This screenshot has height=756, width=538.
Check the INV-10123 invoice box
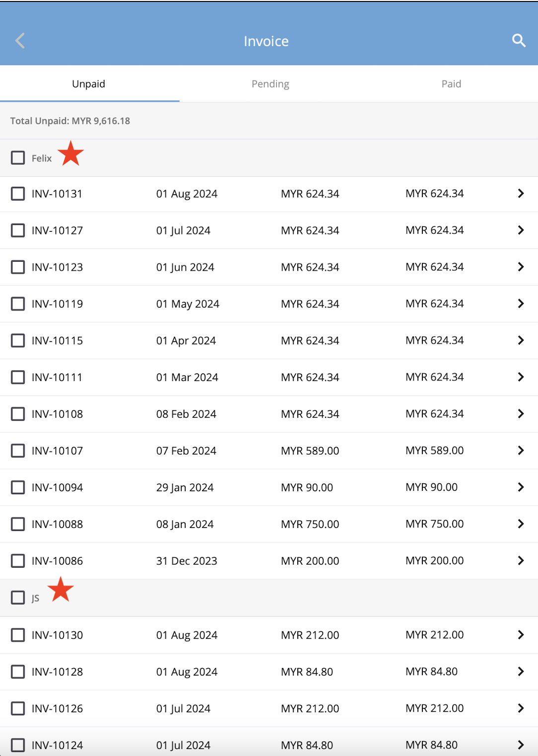click(x=18, y=267)
